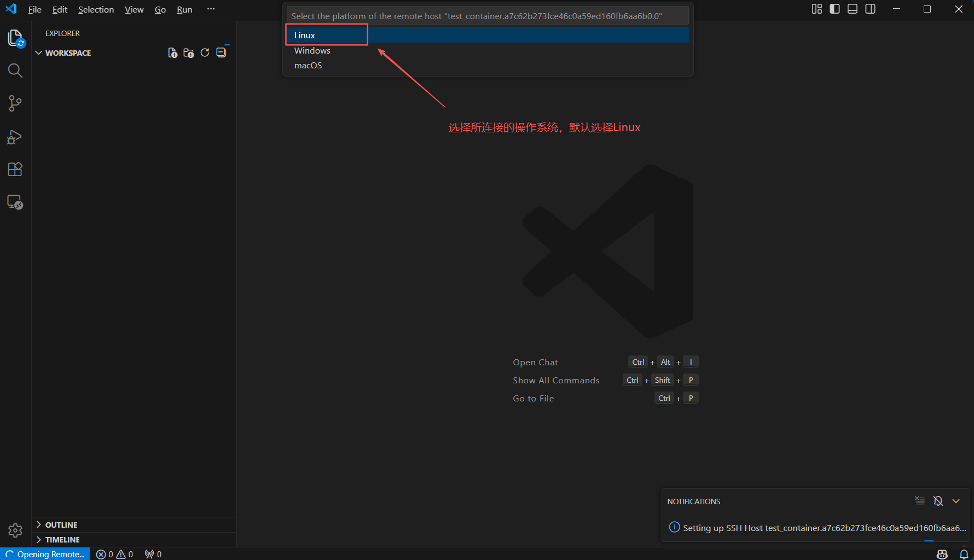Show errors and warnings in status bar
974x560 pixels.
tap(115, 554)
